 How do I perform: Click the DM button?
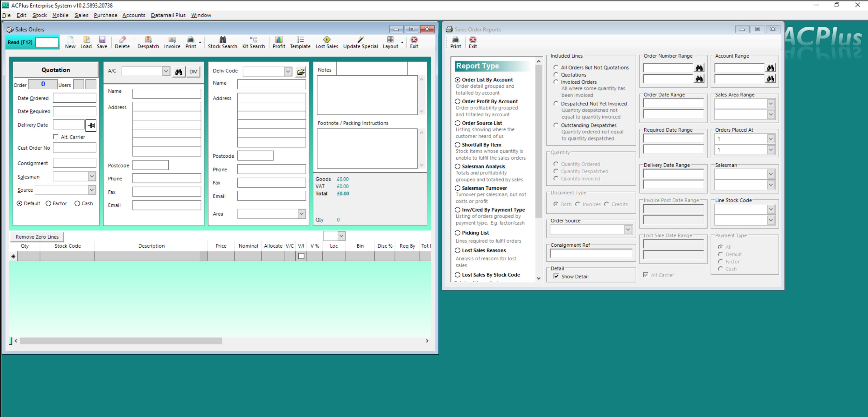coord(193,71)
